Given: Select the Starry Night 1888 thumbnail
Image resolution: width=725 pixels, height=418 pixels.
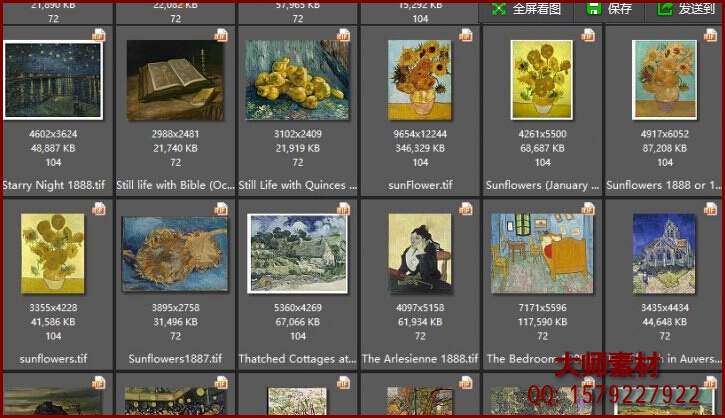Looking at the screenshot, I should 53,80.
